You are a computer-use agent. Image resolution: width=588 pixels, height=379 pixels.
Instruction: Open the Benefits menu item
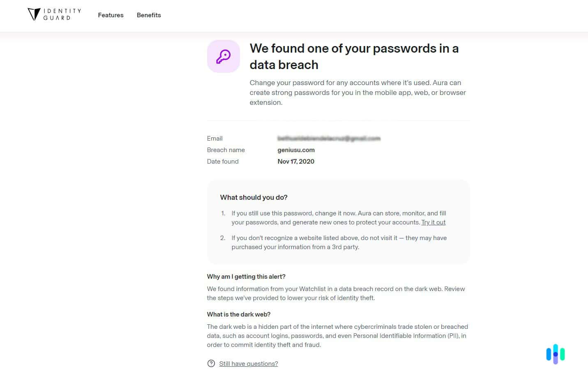(x=149, y=15)
